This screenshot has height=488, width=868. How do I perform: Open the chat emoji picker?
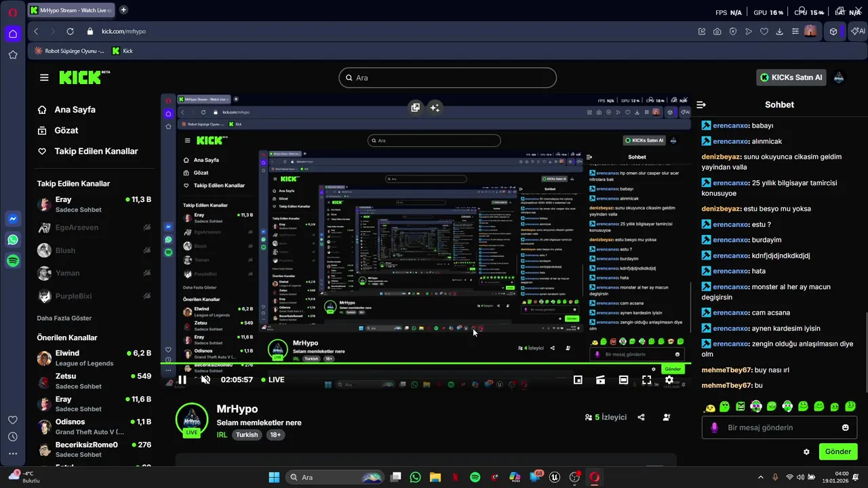(846, 428)
